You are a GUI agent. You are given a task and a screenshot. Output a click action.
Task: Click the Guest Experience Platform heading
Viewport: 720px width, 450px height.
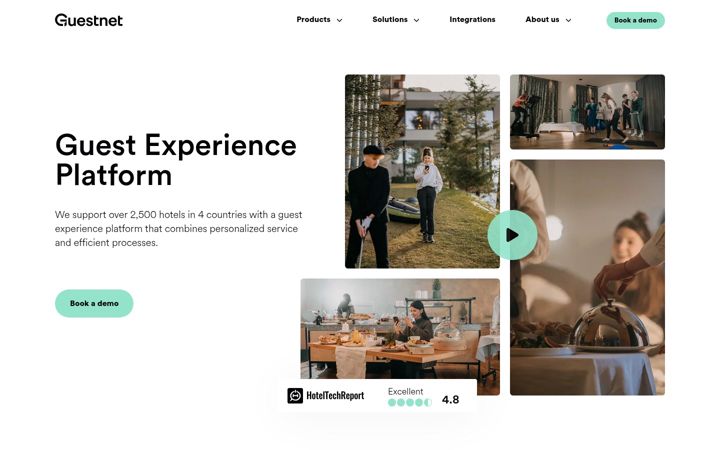[x=176, y=160]
